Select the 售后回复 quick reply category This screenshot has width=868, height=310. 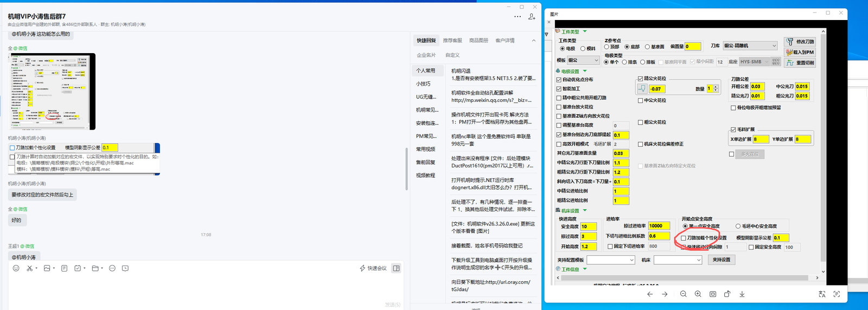click(x=425, y=163)
